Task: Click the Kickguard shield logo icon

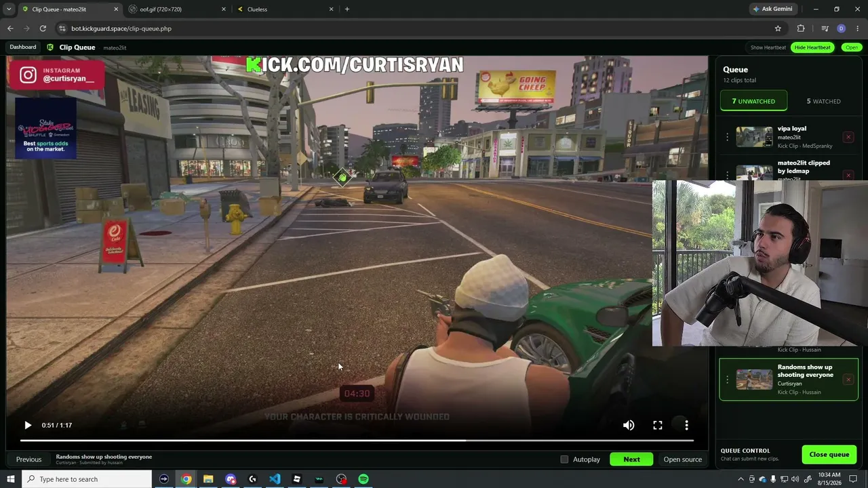Action: [50, 47]
